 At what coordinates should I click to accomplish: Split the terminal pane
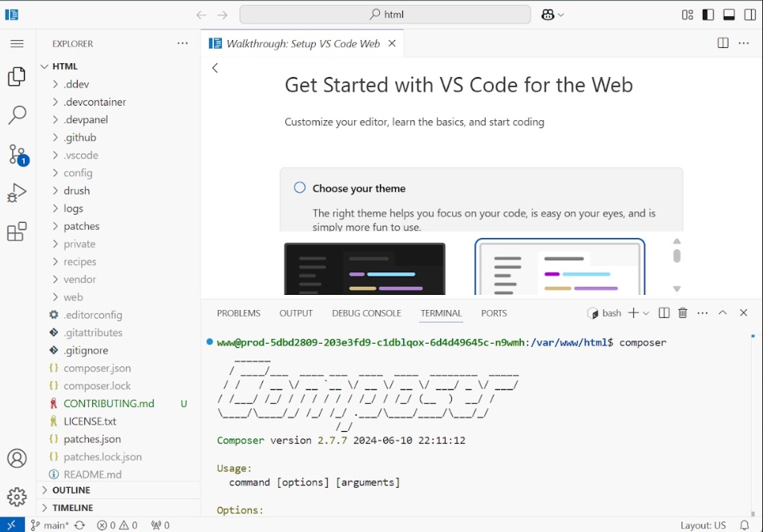coord(664,312)
